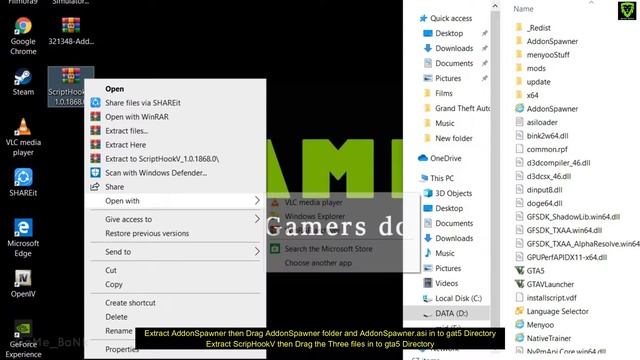
Task: Select the Films folder in Quick access
Action: point(444,93)
